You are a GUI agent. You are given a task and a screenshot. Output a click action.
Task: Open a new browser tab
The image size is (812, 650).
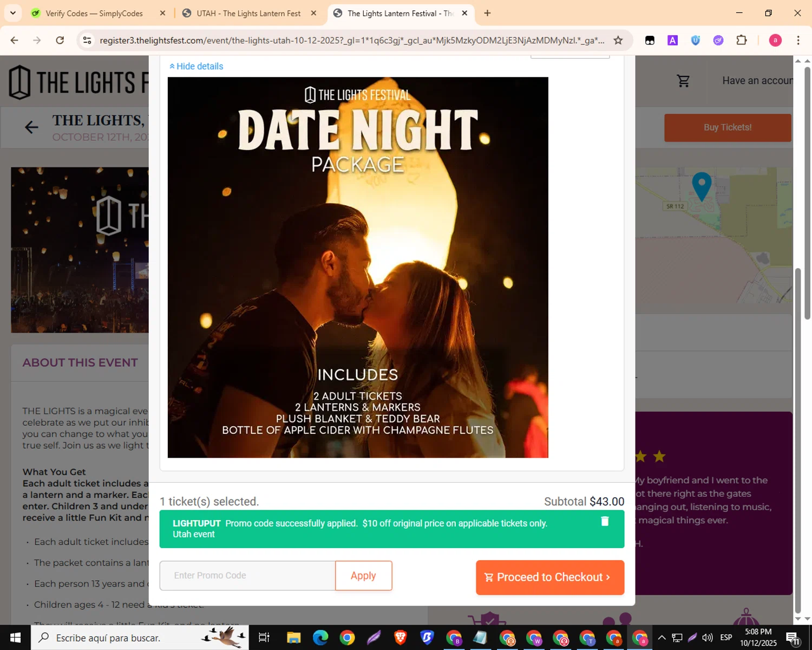tap(487, 13)
